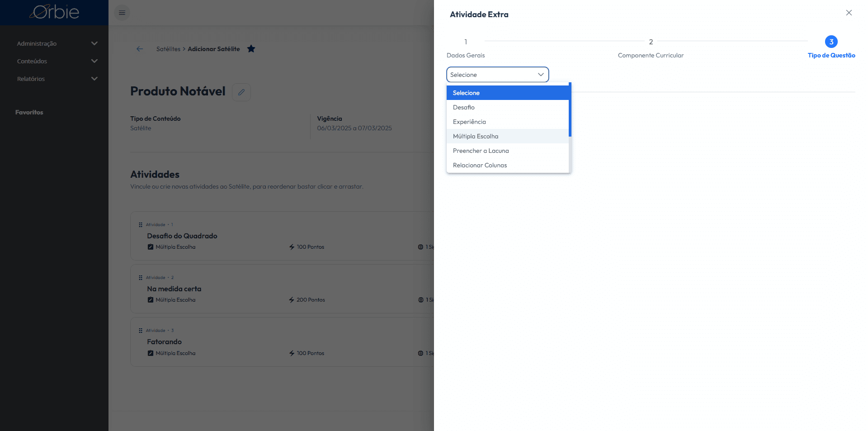
Task: Click the Atividades section heading
Action: click(x=155, y=174)
